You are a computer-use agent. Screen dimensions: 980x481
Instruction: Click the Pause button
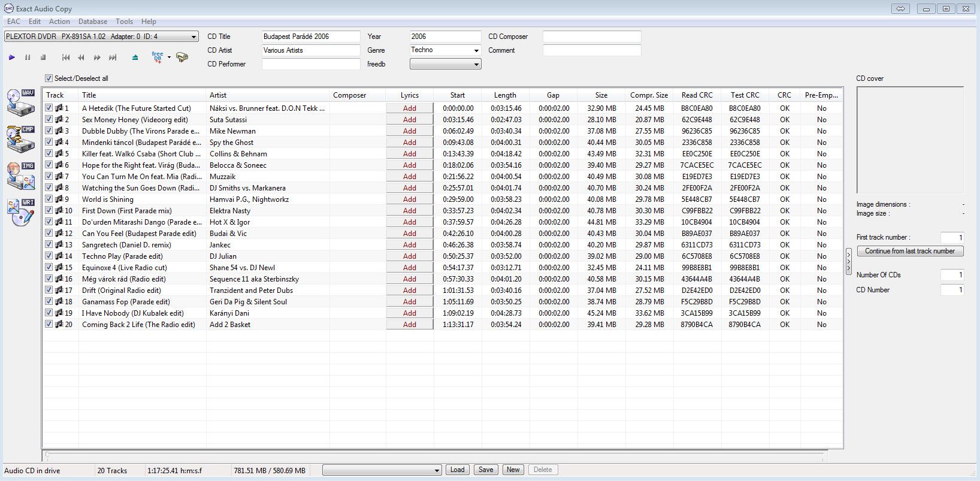[x=28, y=58]
